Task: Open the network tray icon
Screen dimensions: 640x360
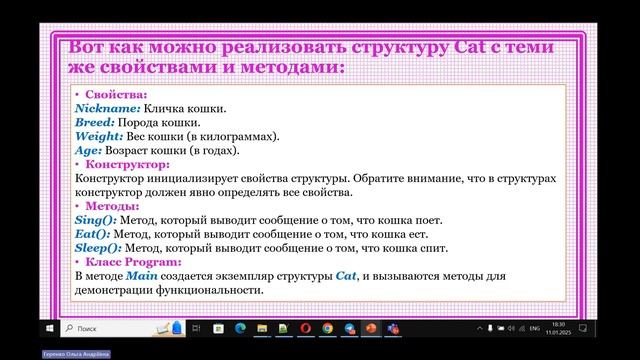Action: pyautogui.click(x=522, y=329)
